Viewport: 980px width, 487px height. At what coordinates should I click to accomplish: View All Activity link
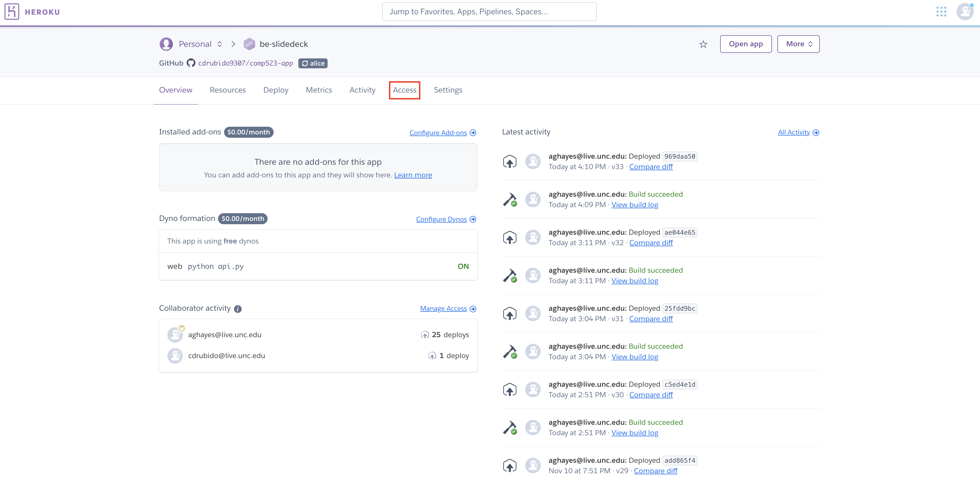[x=794, y=132]
